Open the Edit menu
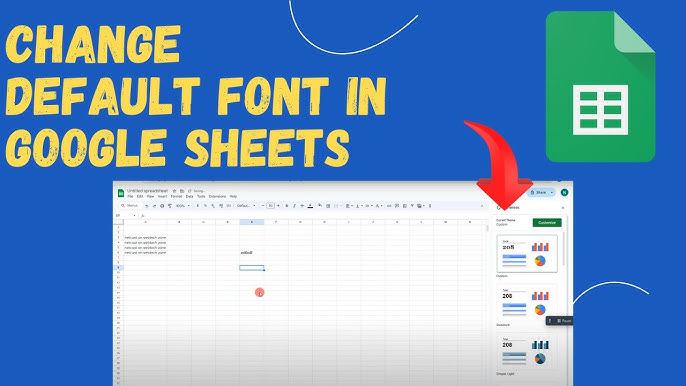Screen dimensions: 686x386 140,197
